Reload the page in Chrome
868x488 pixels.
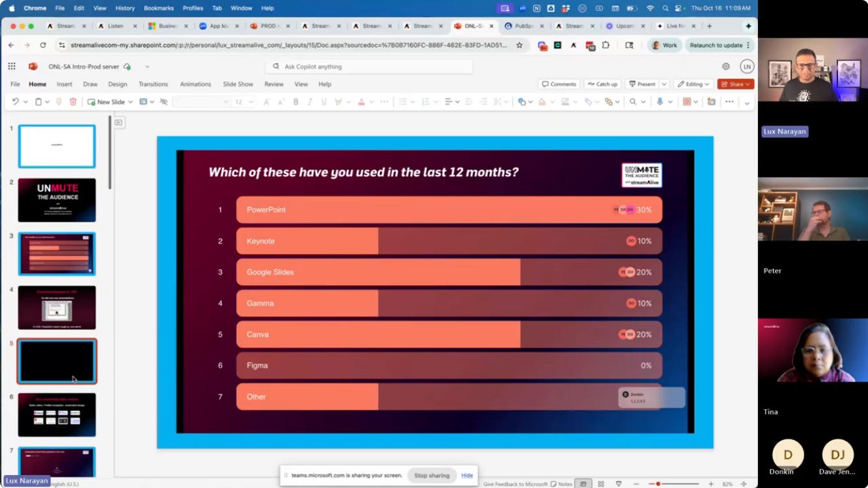coord(43,45)
